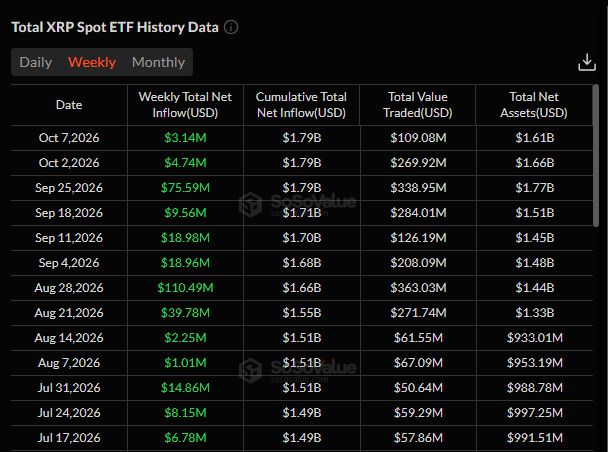Select the Jul 17,2026 date cell

[x=69, y=438]
